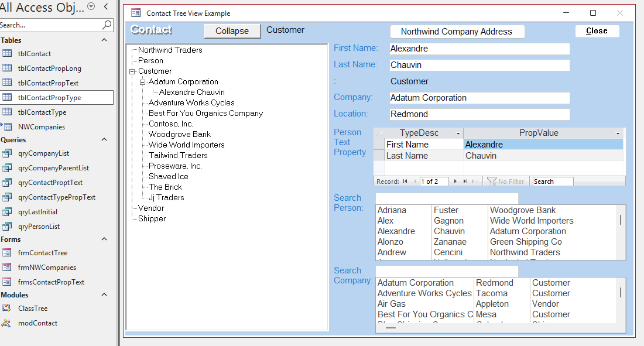This screenshot has height=346, width=644.
Task: Select the tblContactPropType table icon
Action: click(x=7, y=97)
